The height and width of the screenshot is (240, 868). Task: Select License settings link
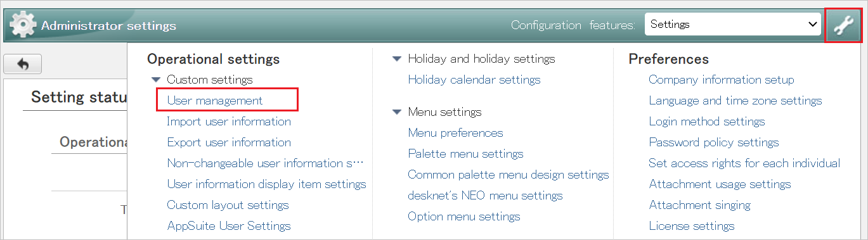click(x=692, y=226)
